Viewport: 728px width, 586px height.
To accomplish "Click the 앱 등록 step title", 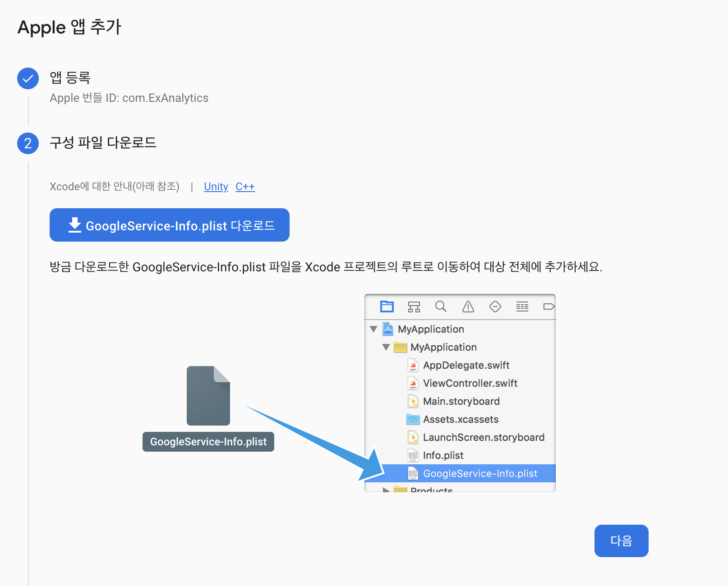I will coord(70,78).
